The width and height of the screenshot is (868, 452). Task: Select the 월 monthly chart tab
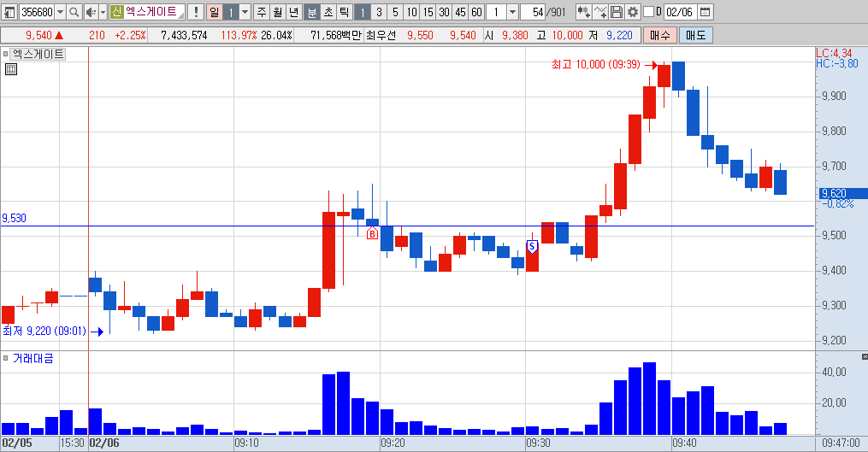coord(278,12)
